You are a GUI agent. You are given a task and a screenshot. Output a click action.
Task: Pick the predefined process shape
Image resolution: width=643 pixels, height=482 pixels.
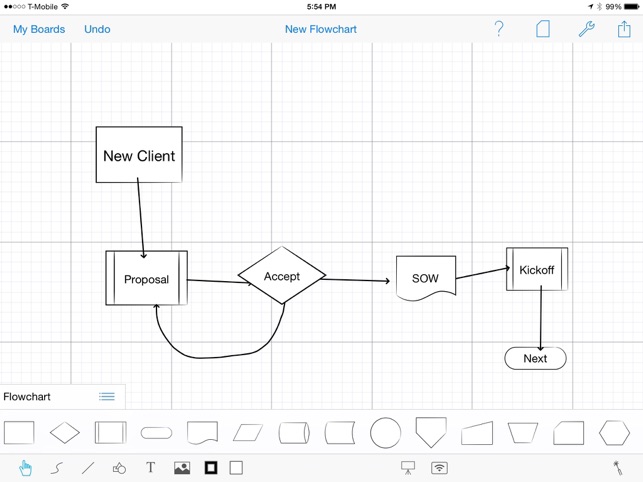coord(111,432)
